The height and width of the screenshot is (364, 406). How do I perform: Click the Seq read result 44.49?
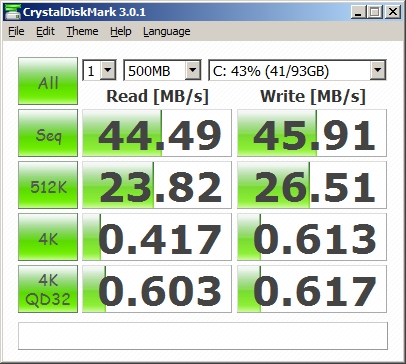pyautogui.click(x=157, y=133)
